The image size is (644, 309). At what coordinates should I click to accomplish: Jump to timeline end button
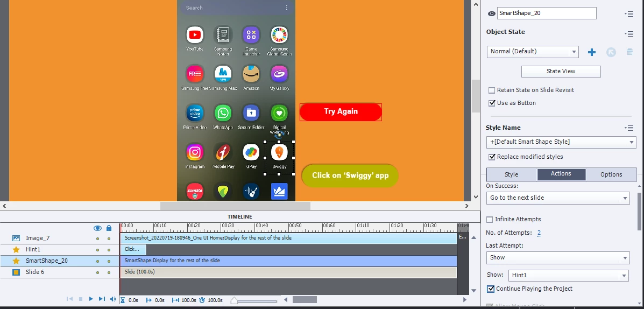[102, 299]
